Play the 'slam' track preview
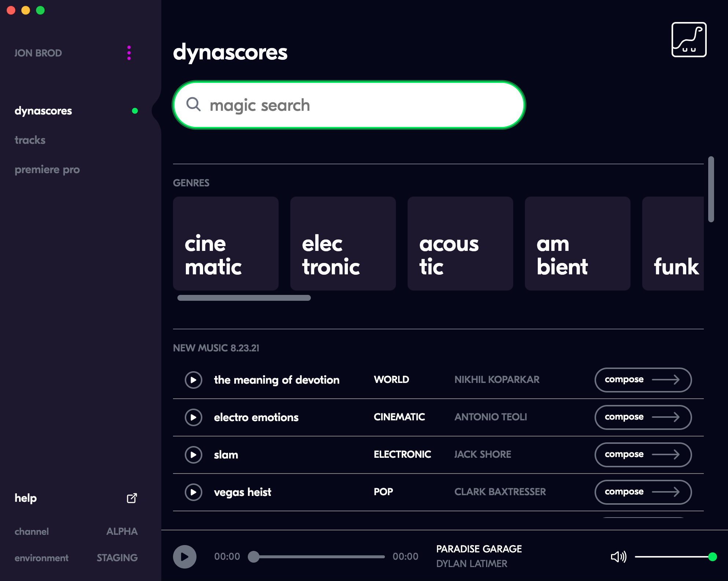 click(193, 454)
